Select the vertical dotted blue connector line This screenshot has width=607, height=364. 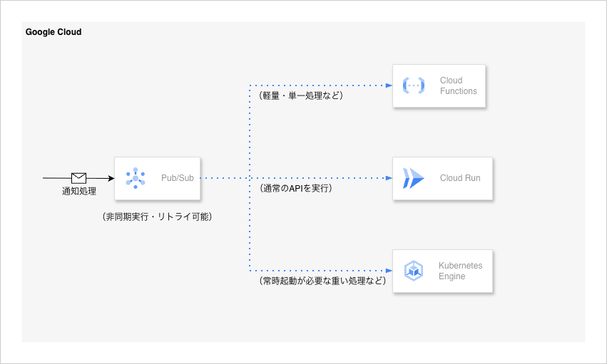[250, 224]
